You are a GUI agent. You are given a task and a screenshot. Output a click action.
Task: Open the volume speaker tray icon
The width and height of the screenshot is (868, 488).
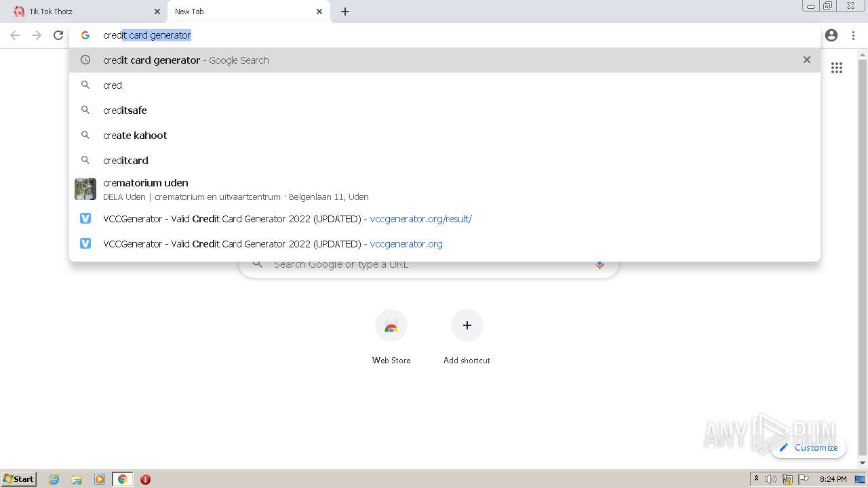pyautogui.click(x=771, y=479)
